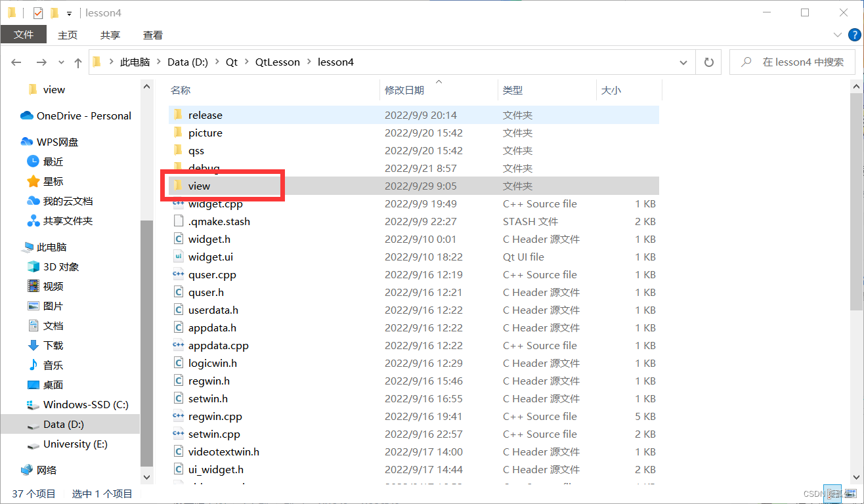The height and width of the screenshot is (504, 864).
Task: Select QtLesson in the address breadcrumb
Action: click(x=278, y=62)
